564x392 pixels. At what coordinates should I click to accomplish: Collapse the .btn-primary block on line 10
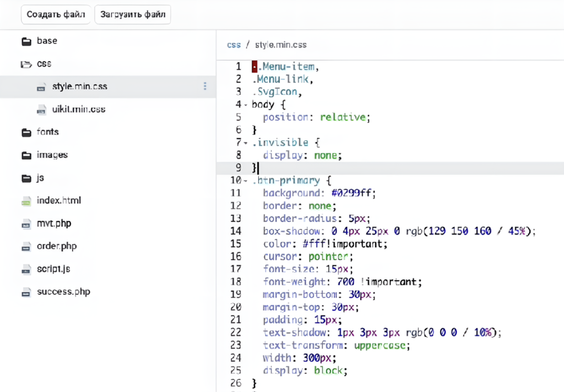pos(246,181)
